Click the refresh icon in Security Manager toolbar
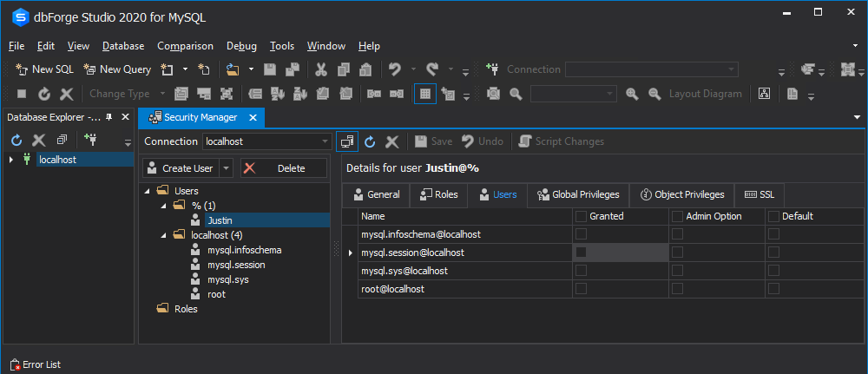868x374 pixels. pyautogui.click(x=370, y=141)
